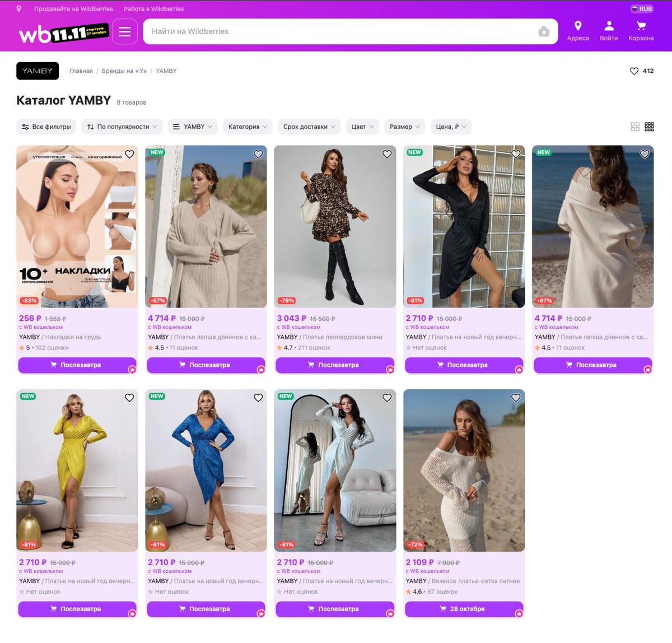The width and height of the screenshot is (672, 643).
Task: Expand the Категория filter dropdown
Action: click(248, 127)
